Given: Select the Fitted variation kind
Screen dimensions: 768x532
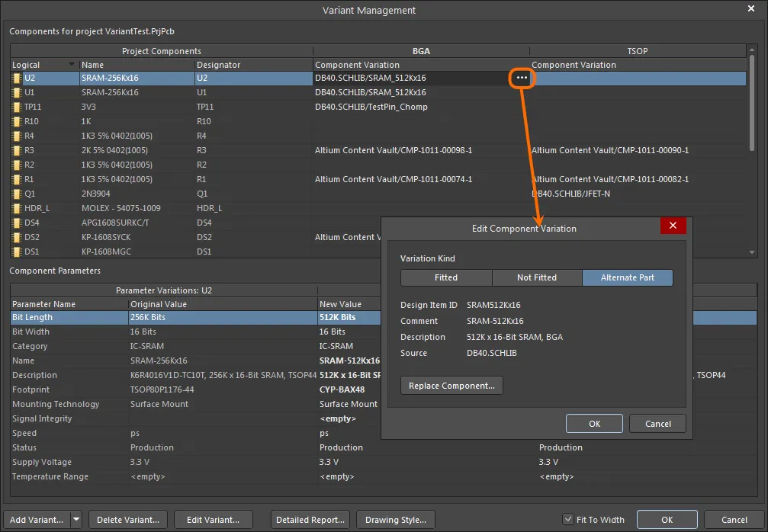Looking at the screenshot, I should pyautogui.click(x=446, y=277).
